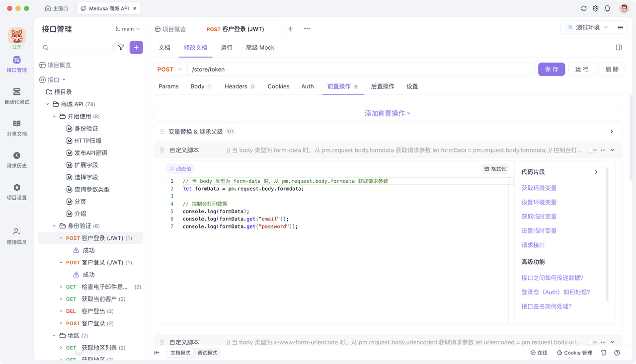The height and width of the screenshot is (364, 636).
Task: Click the refresh icon in title bar
Action: point(584,8)
